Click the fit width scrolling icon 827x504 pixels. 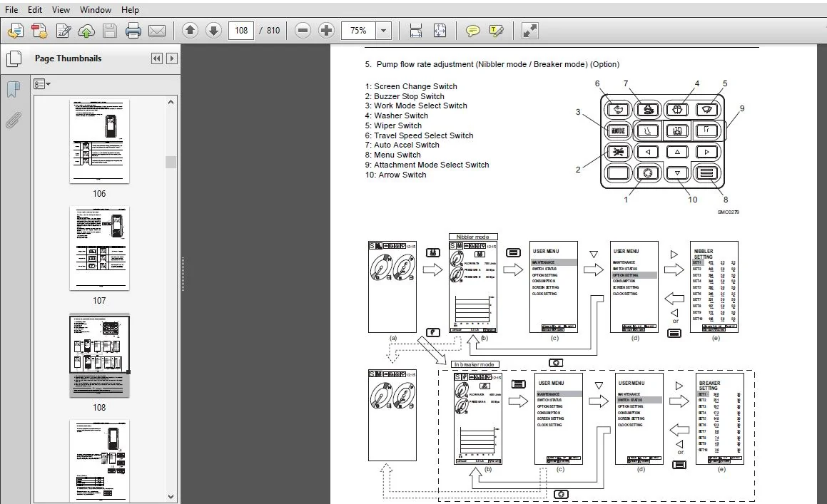tap(415, 31)
